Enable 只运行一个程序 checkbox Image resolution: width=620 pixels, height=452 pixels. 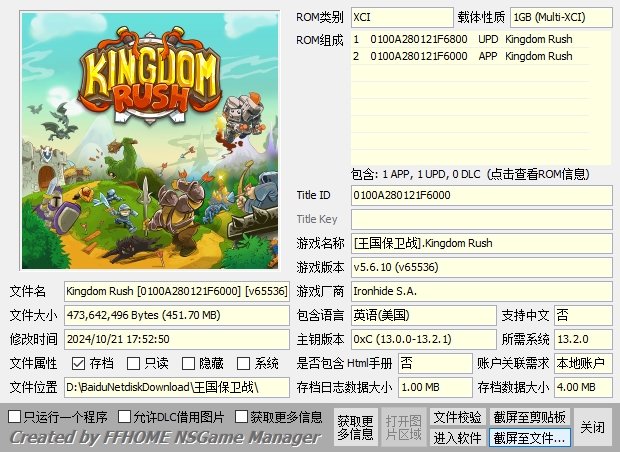[15, 416]
